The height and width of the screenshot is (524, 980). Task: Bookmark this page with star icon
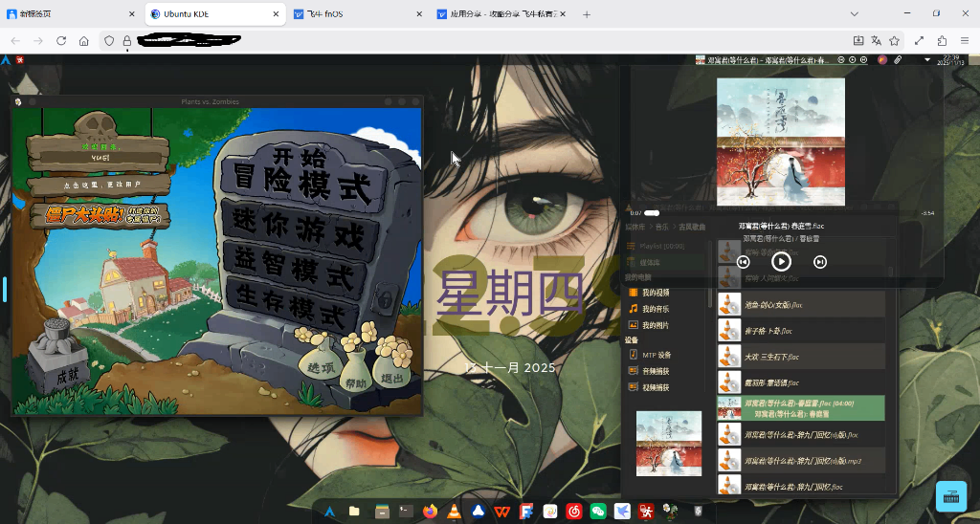[895, 40]
